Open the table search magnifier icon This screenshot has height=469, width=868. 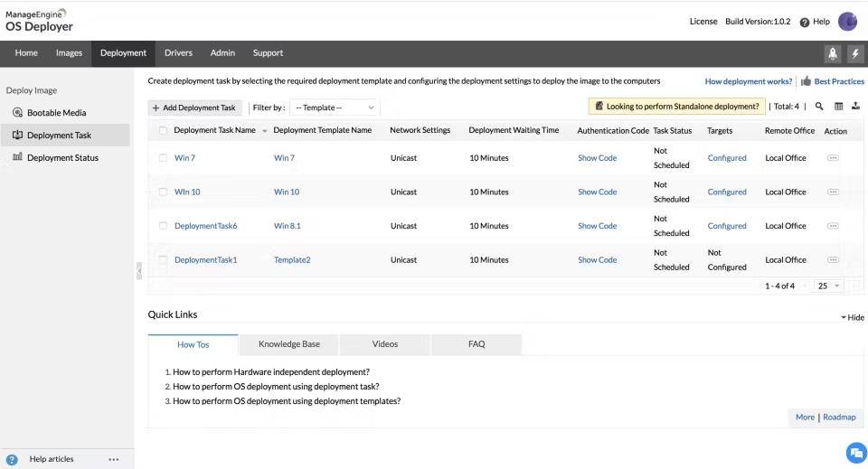pyautogui.click(x=819, y=107)
